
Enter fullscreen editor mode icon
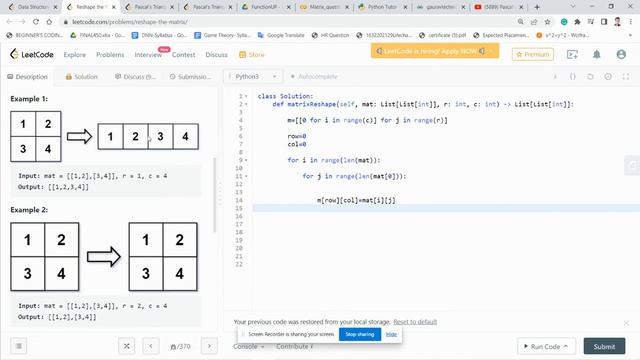pos(626,77)
